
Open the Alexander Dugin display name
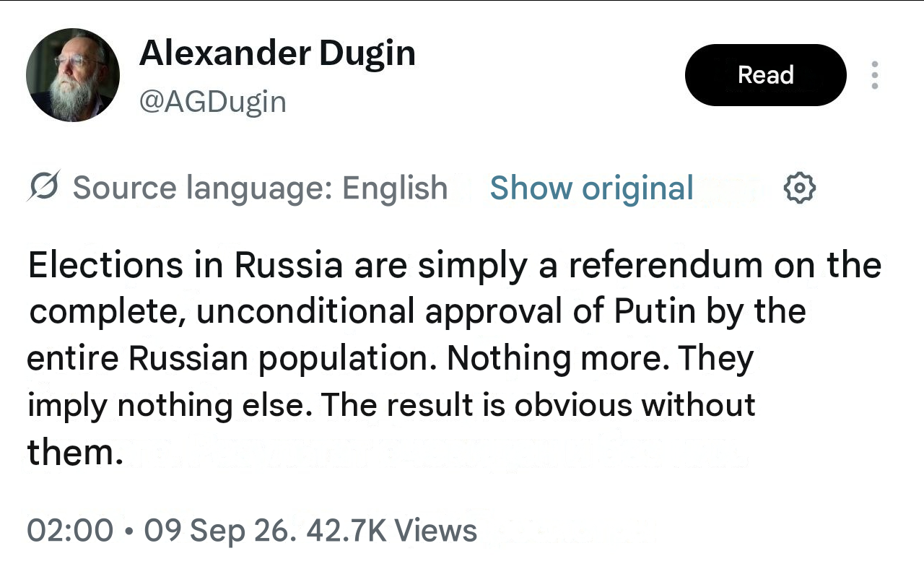277,53
